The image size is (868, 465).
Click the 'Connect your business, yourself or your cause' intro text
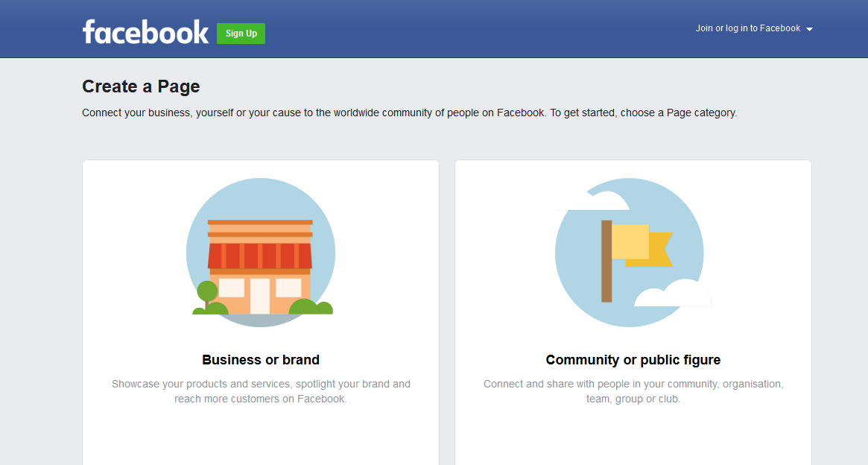pyautogui.click(x=410, y=113)
